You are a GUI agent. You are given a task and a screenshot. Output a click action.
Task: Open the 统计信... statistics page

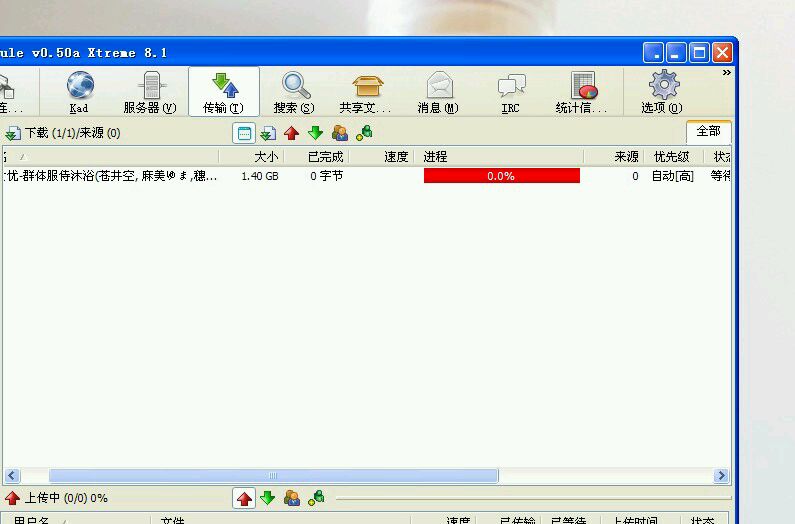(582, 92)
